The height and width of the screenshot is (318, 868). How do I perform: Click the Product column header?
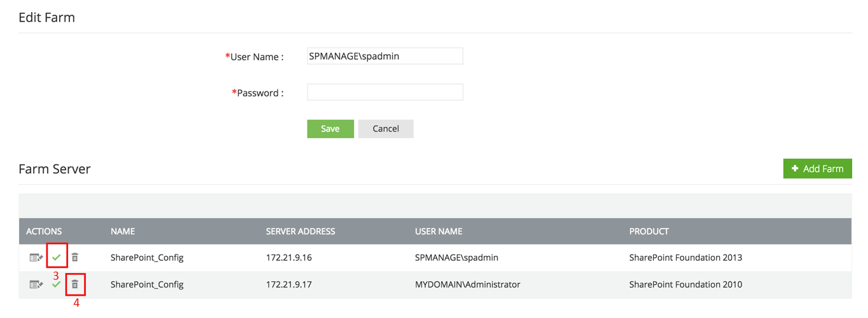pyautogui.click(x=649, y=232)
